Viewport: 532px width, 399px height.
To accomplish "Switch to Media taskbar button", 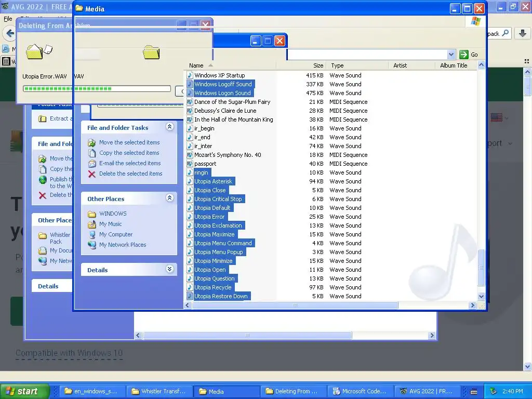I will pos(227,391).
